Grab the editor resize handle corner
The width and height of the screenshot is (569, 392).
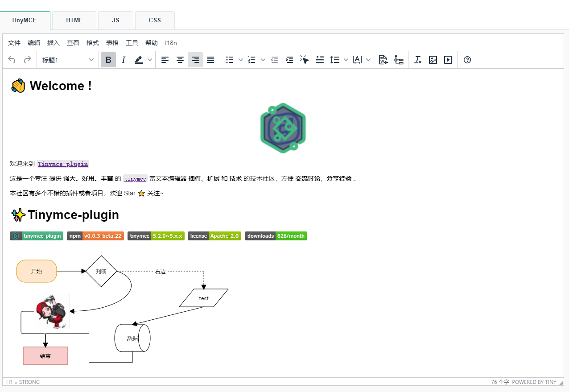pos(561,382)
